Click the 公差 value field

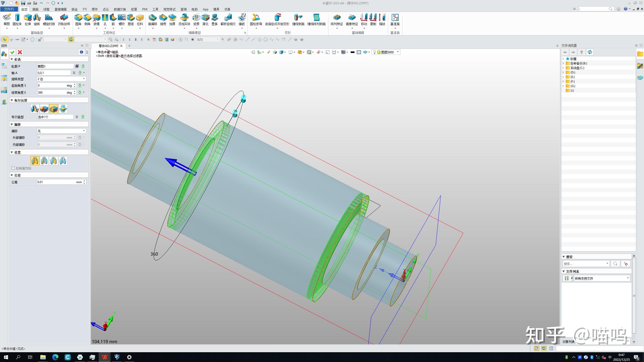[60, 182]
